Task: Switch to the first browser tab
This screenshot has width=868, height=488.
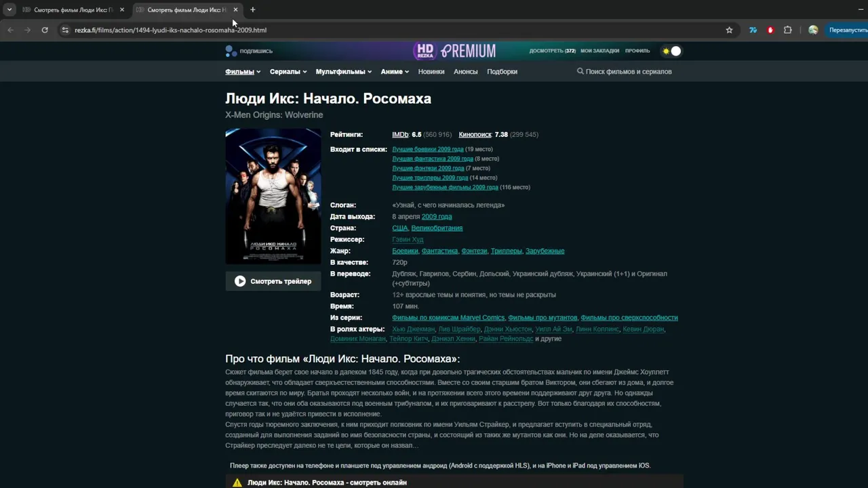Action: 73,9
